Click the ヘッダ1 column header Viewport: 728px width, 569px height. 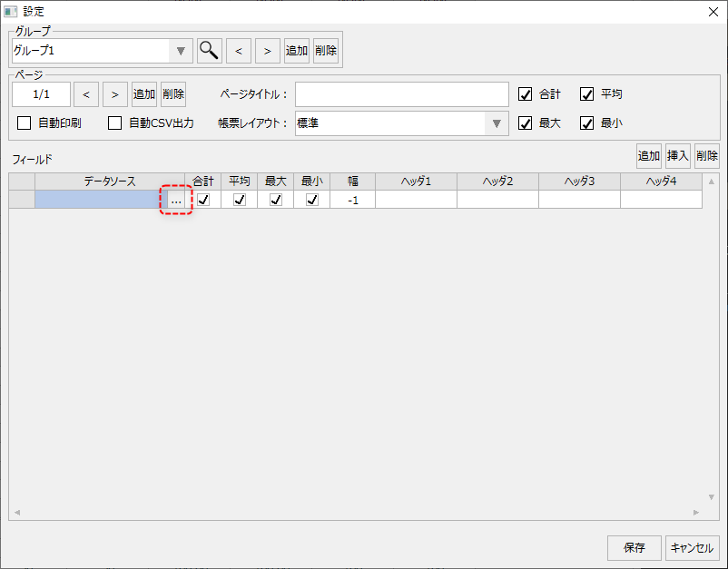click(416, 181)
